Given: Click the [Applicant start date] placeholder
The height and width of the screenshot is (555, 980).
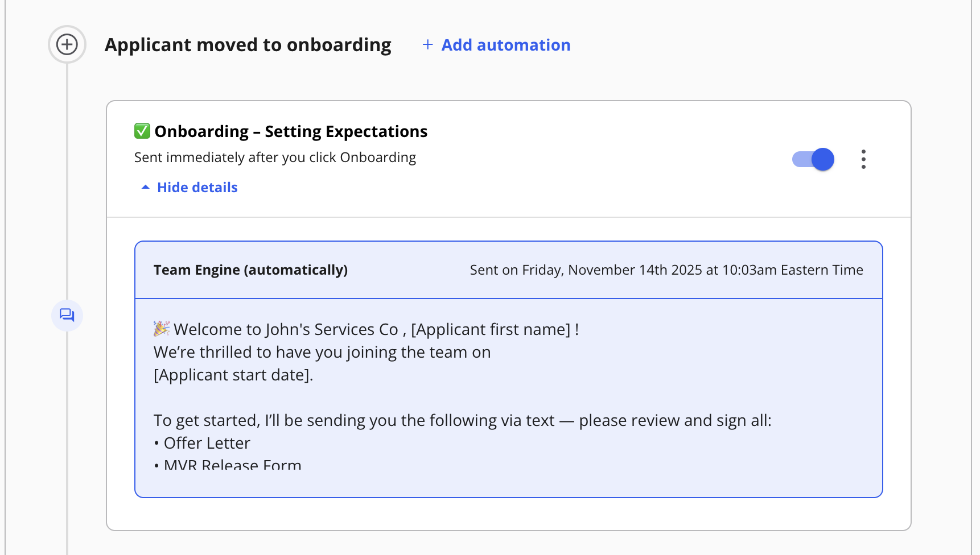Looking at the screenshot, I should coord(233,375).
